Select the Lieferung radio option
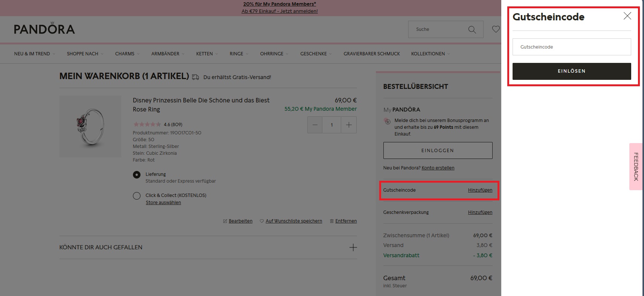Screen dimensions: 644x296 (137, 175)
